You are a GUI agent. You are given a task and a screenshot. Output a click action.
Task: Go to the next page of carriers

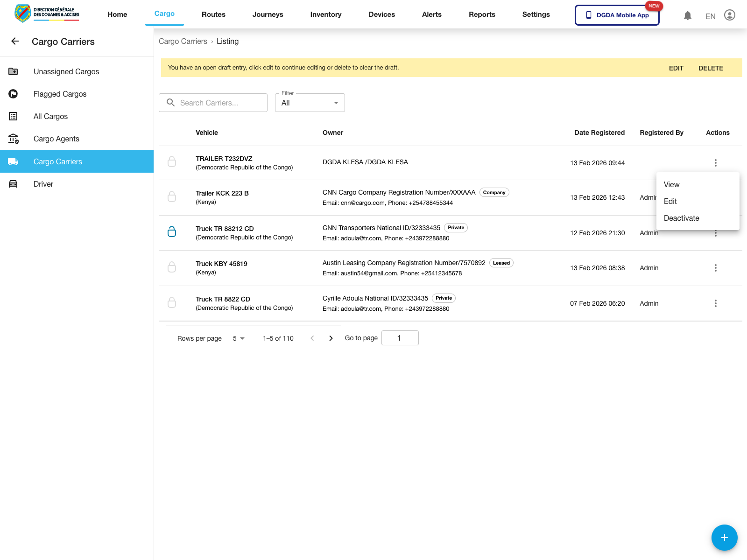(331, 338)
